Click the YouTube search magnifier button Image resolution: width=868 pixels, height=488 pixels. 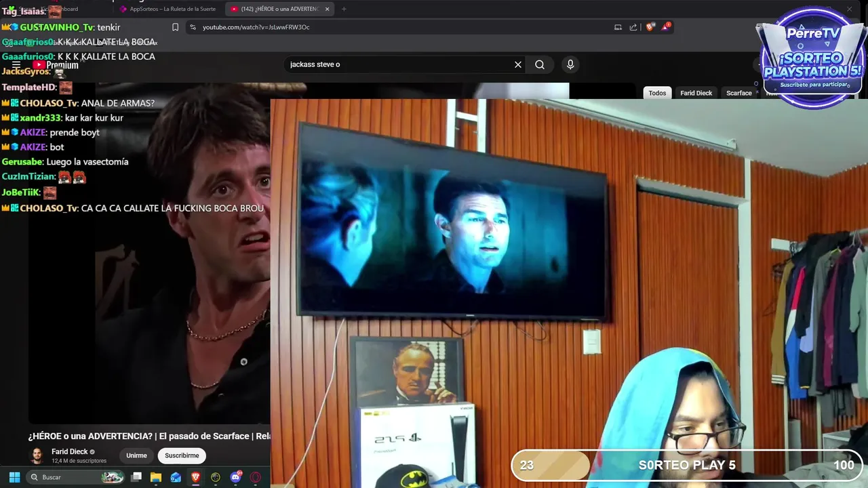[540, 64]
